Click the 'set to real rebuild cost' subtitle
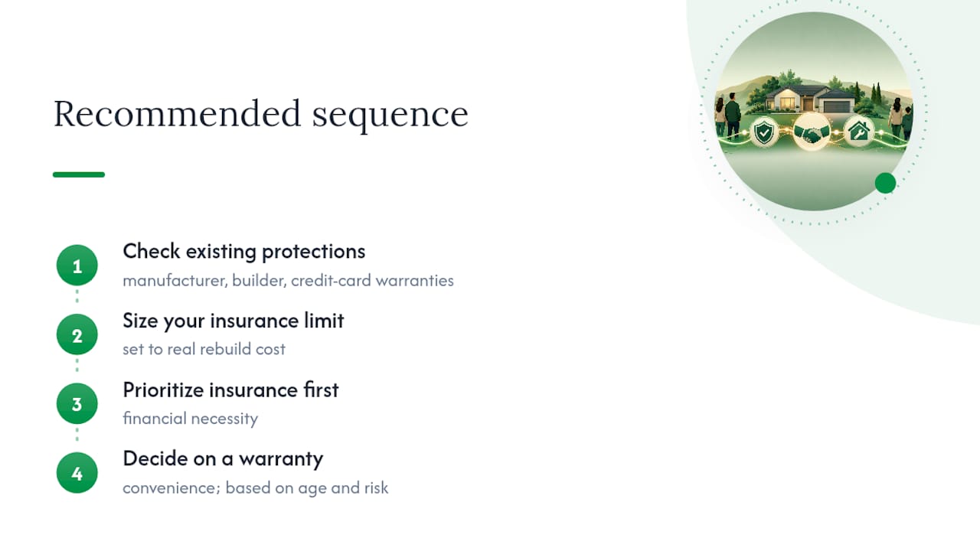The width and height of the screenshot is (980, 551). (x=204, y=349)
